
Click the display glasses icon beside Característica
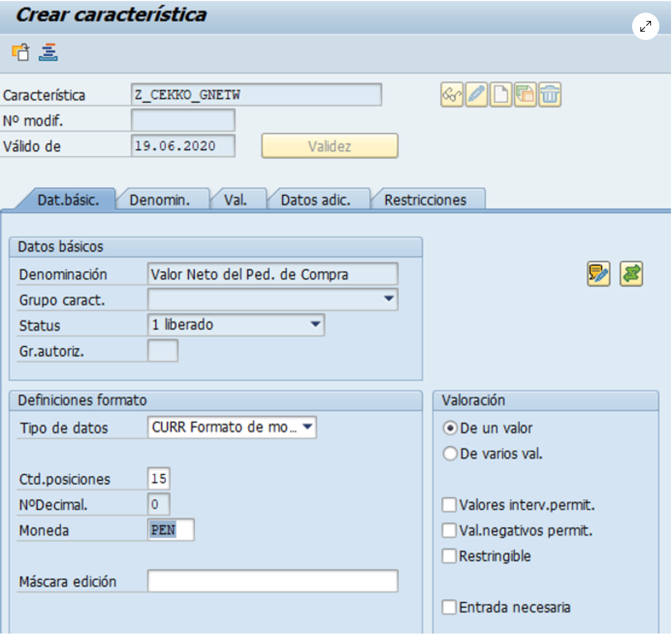[452, 94]
